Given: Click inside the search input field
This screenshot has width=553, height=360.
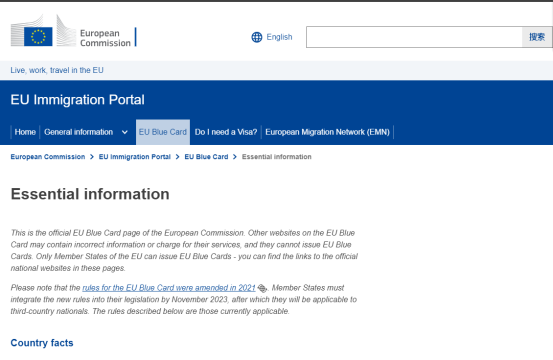Looking at the screenshot, I should point(414,37).
